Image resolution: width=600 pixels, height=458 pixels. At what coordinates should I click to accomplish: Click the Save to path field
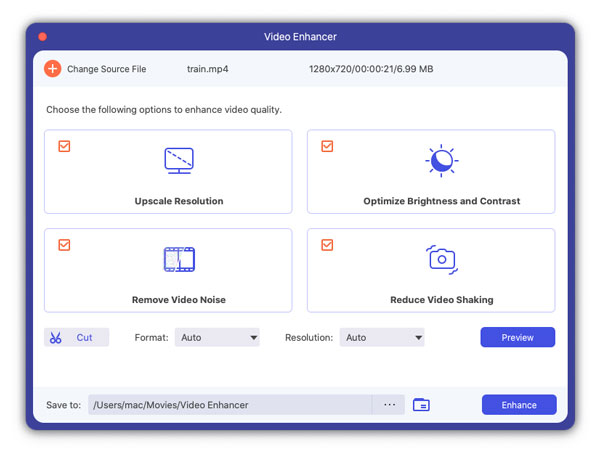tap(229, 405)
